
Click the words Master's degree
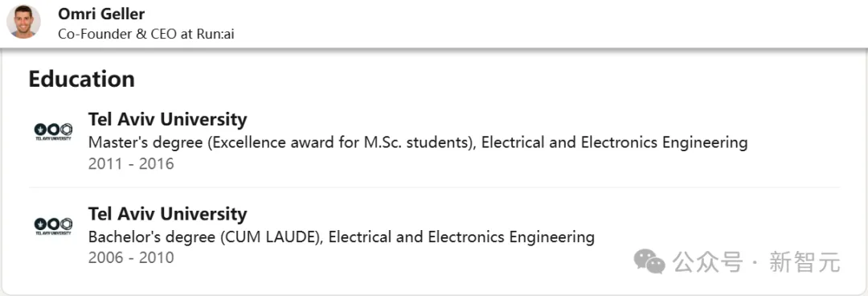coord(146,142)
